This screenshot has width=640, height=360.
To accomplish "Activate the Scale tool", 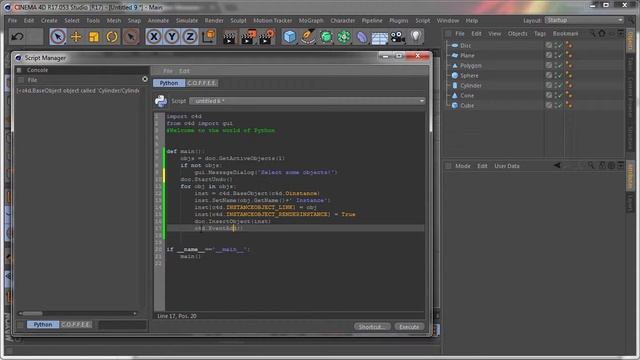I will coord(94,37).
